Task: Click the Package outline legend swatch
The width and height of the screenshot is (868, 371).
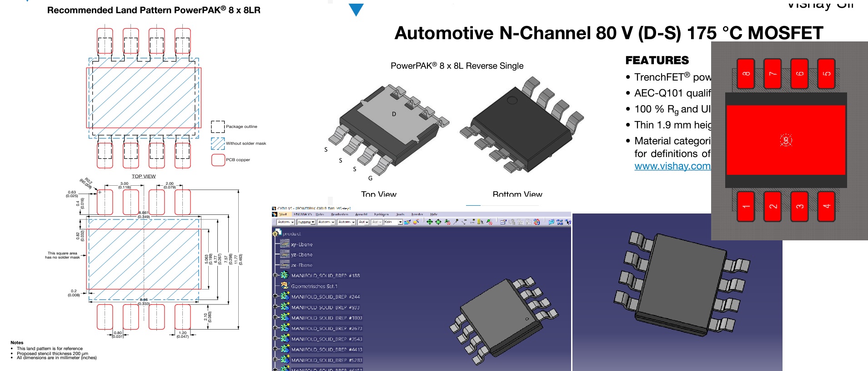Action: click(218, 127)
